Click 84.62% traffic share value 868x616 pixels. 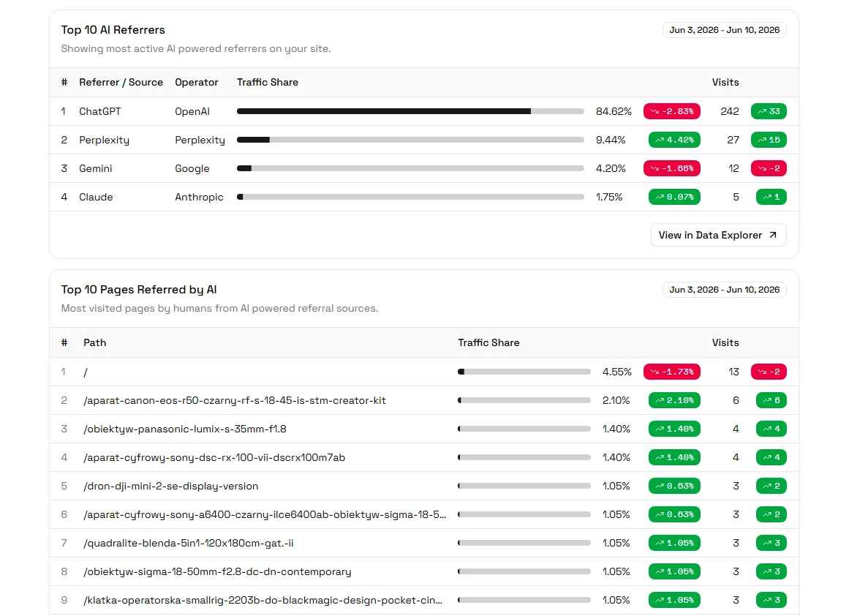point(614,111)
